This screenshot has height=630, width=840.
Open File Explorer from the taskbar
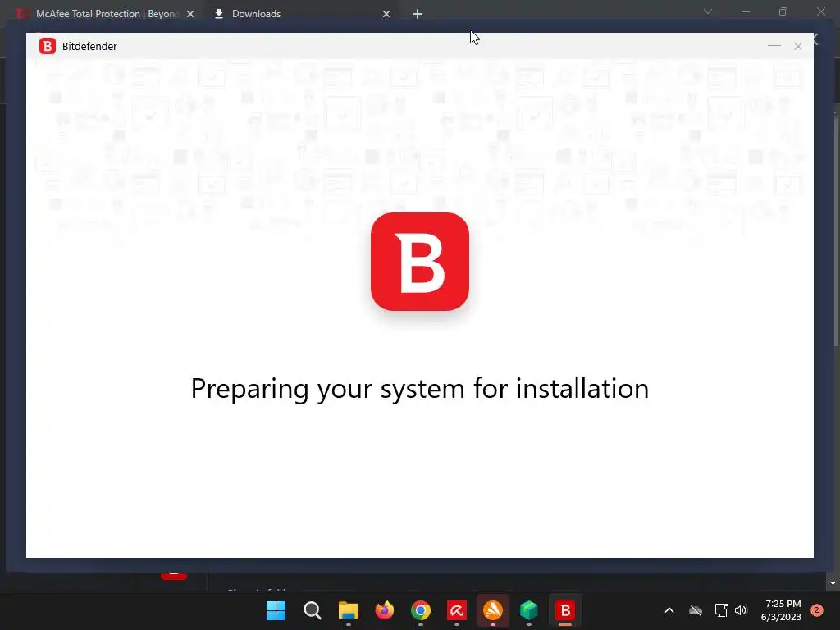[x=348, y=610]
